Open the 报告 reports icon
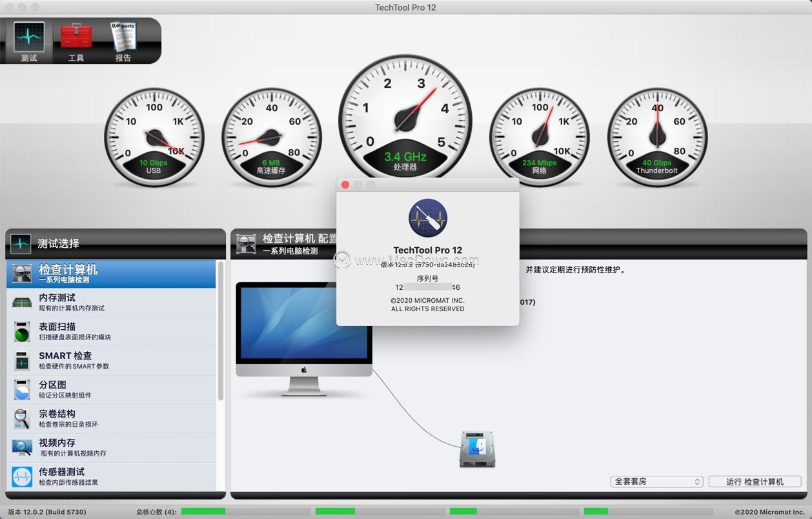Image resolution: width=812 pixels, height=519 pixels. (123, 37)
